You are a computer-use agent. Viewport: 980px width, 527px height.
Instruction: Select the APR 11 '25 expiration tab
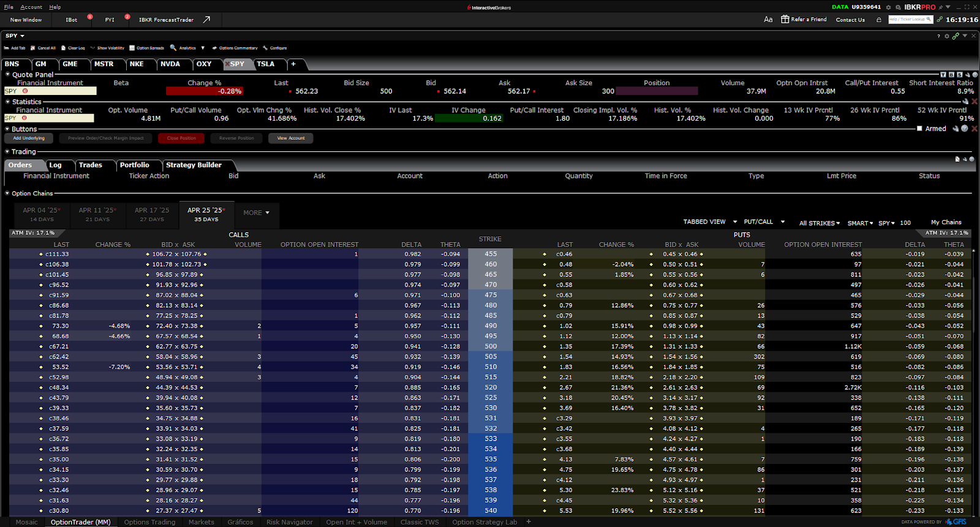(98, 214)
